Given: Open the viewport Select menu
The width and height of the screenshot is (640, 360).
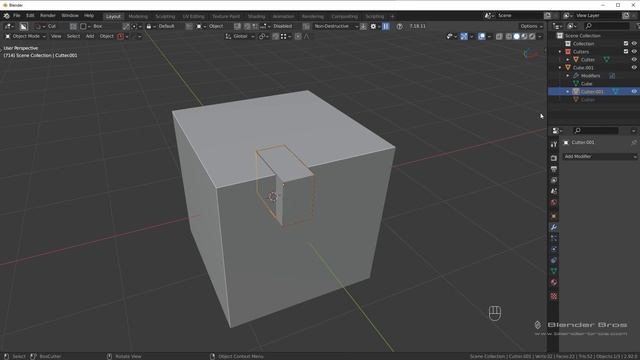Looking at the screenshot, I should click(x=73, y=36).
